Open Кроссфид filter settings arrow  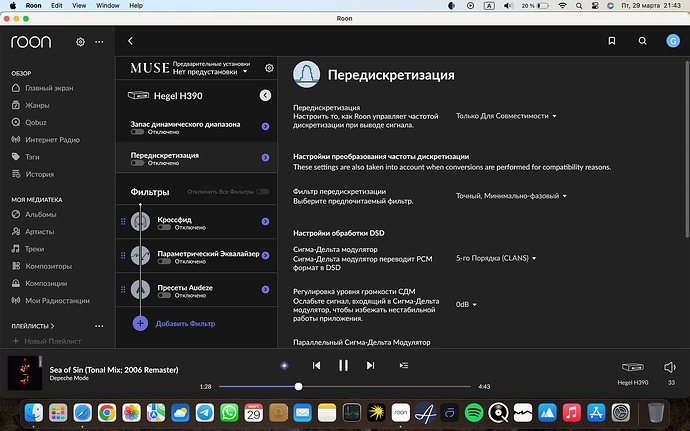265,221
